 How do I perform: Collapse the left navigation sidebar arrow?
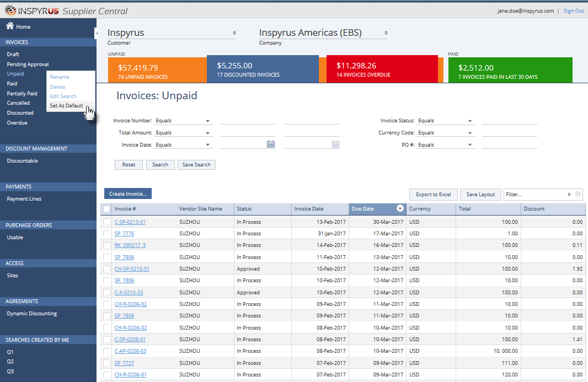[x=97, y=33]
